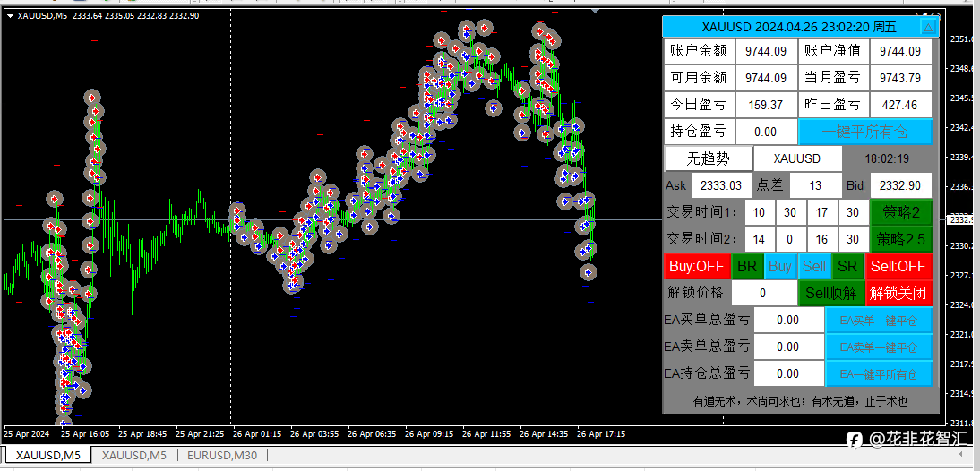Screen dimensions: 980x471
Task: Click the 26 Apr 01:15 time axis label
Action: tap(255, 433)
